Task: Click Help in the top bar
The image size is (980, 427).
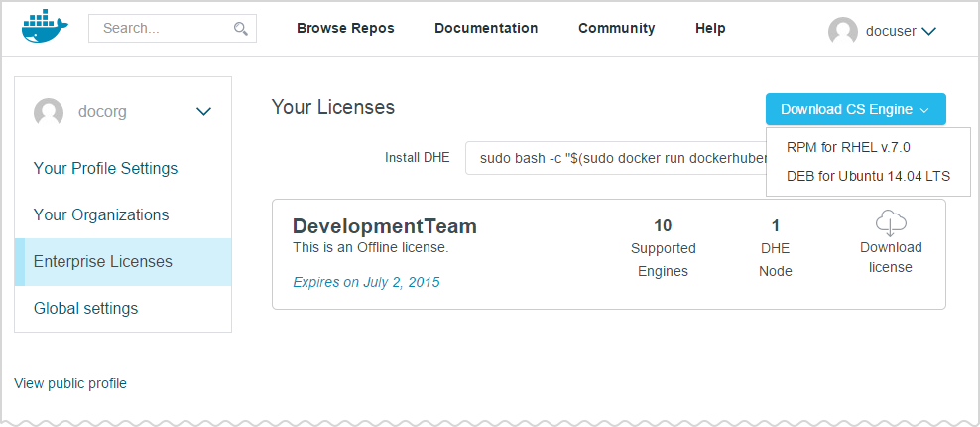Action: (x=710, y=28)
